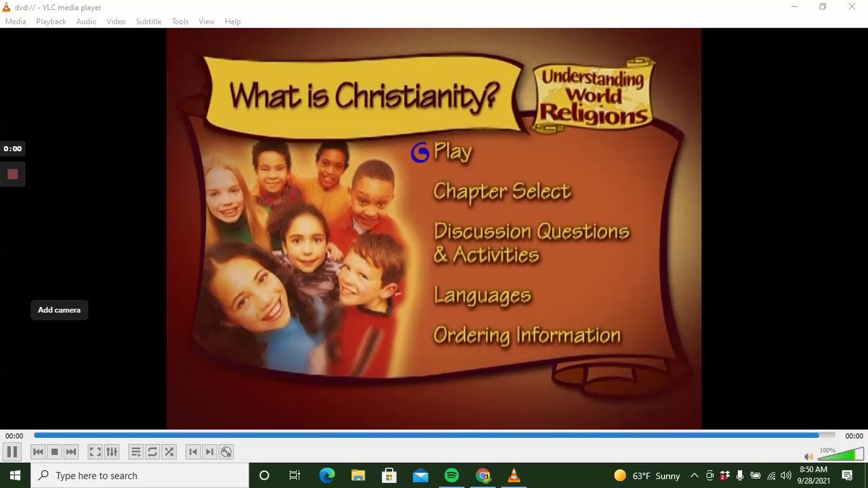868x488 pixels.
Task: Stop the DVD playback
Action: tap(55, 451)
